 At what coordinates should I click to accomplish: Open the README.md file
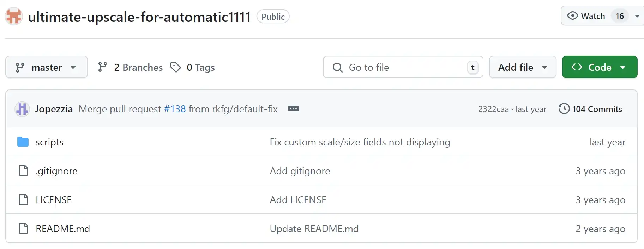click(63, 229)
